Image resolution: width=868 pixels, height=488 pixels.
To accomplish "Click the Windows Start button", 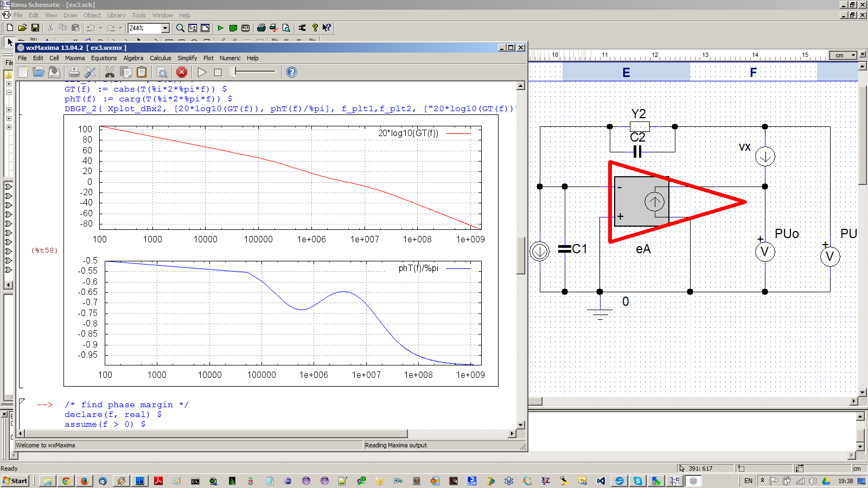I will click(x=15, y=481).
